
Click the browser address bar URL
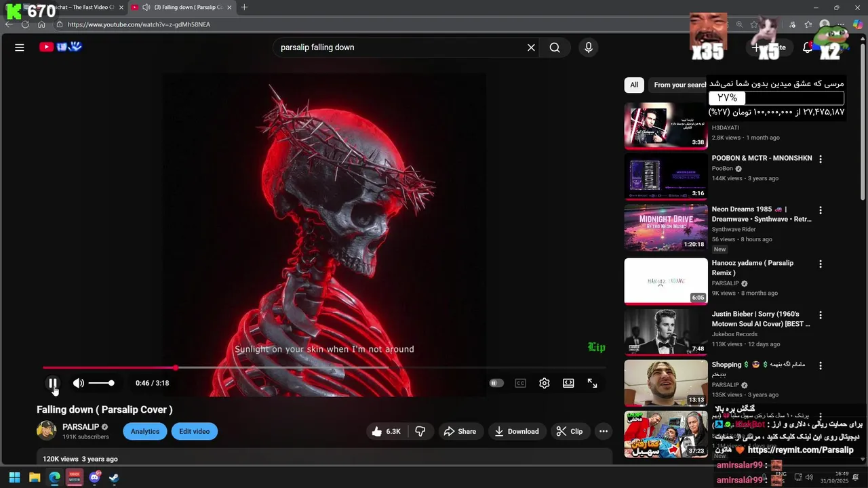pos(139,24)
